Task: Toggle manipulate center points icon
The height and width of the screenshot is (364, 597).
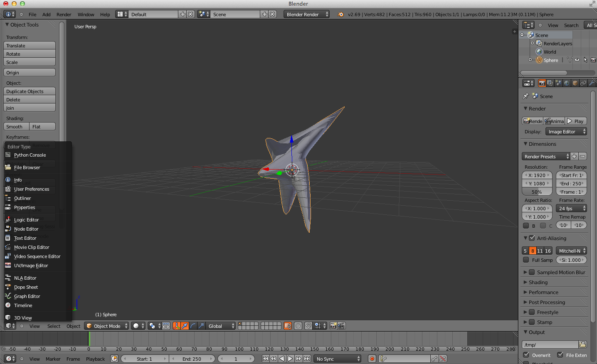Action: pyautogui.click(x=166, y=326)
